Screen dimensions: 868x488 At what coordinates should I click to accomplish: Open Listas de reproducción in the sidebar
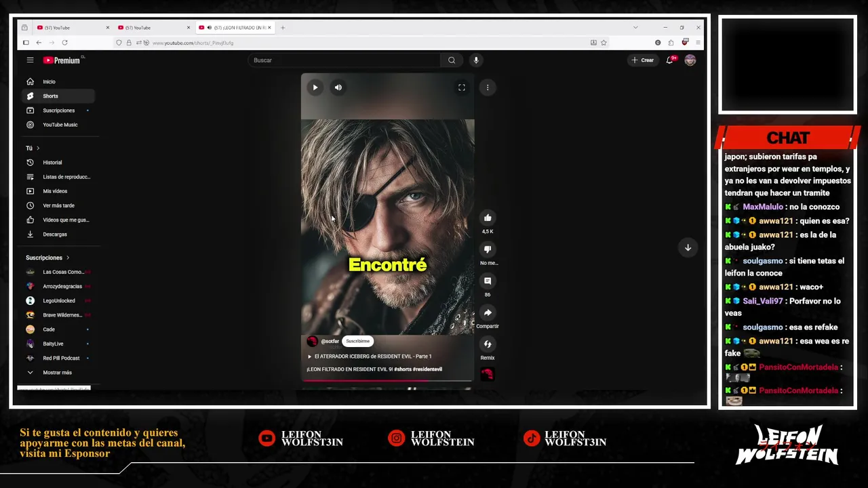[x=58, y=177]
